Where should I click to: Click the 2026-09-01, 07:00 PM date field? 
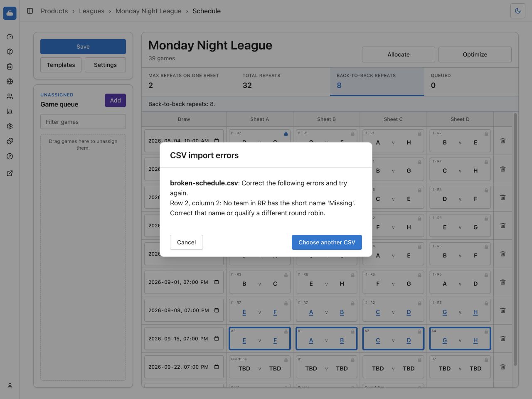(x=184, y=282)
